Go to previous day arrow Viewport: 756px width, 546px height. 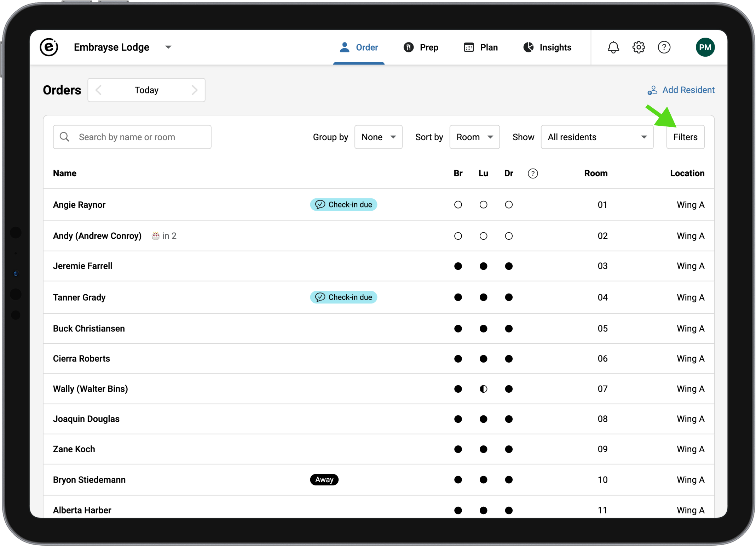pyautogui.click(x=99, y=90)
